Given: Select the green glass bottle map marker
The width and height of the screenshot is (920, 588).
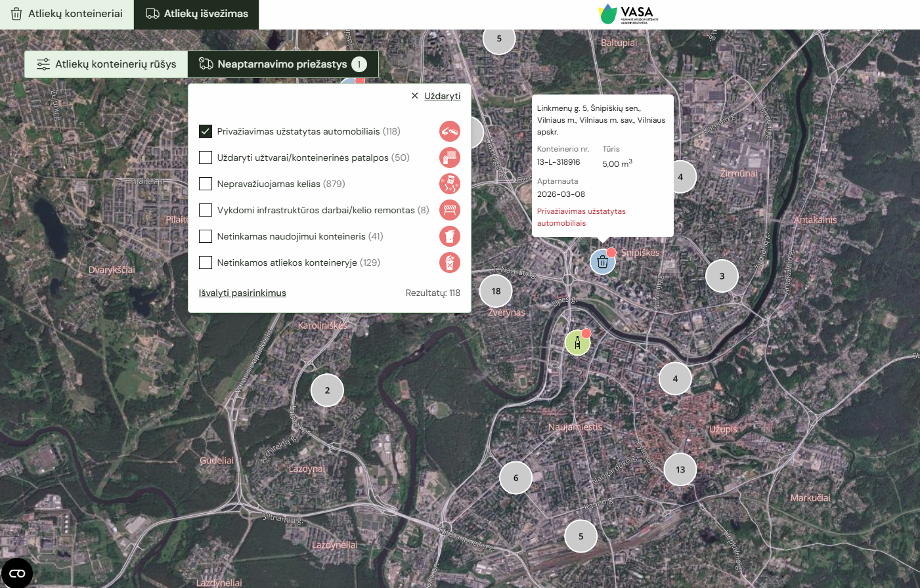Looking at the screenshot, I should 577,343.
